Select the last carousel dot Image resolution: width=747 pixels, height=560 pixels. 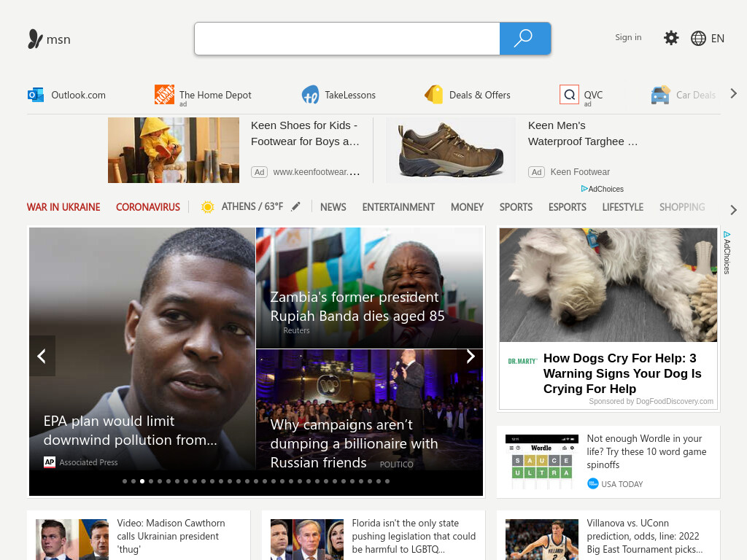tap(387, 481)
